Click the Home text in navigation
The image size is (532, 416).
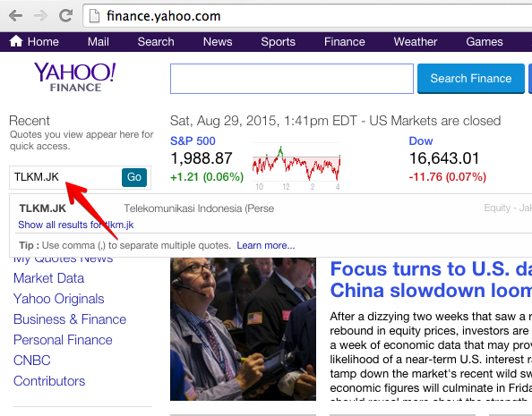click(43, 42)
